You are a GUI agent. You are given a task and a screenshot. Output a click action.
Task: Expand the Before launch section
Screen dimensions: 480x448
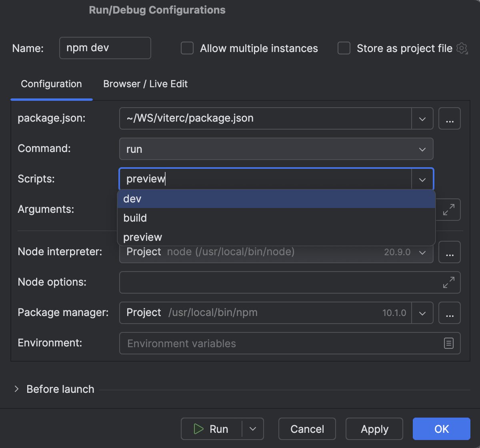click(x=16, y=388)
